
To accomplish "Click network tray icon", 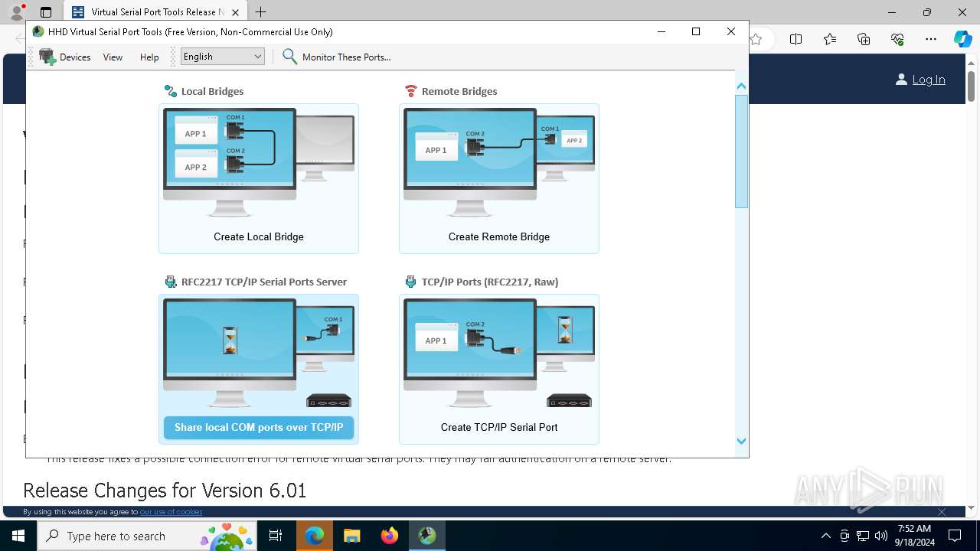I will (863, 536).
